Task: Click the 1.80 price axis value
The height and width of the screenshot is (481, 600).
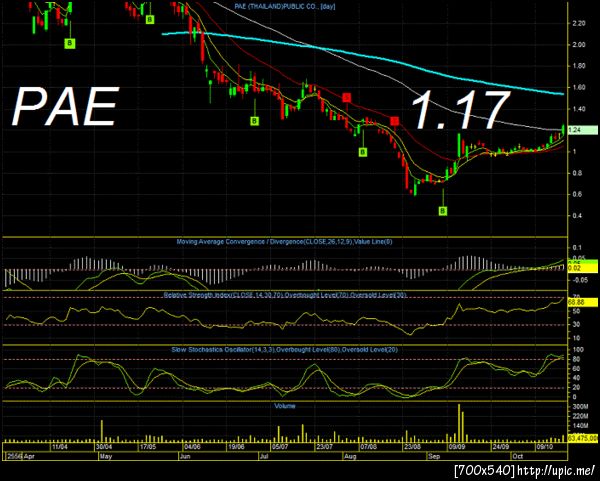Action: click(x=579, y=66)
